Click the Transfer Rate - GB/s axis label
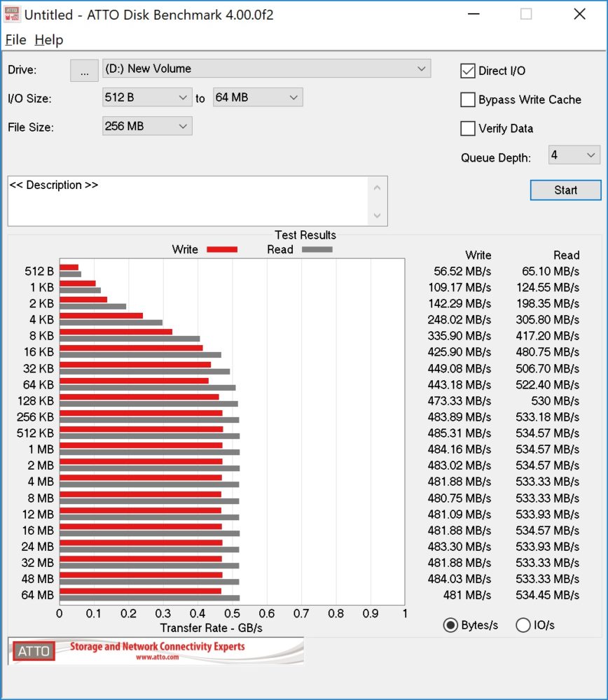 click(x=212, y=628)
